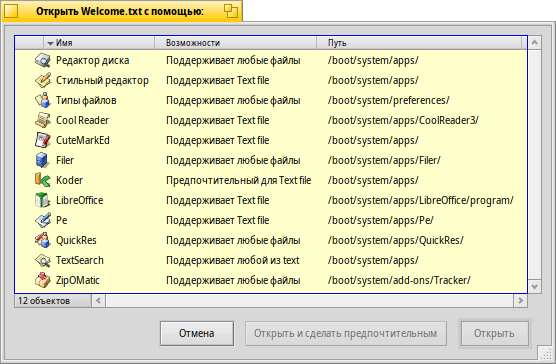Image resolution: width=556 pixels, height=364 pixels.
Task: Click the Открыть button
Action: pyautogui.click(x=494, y=333)
